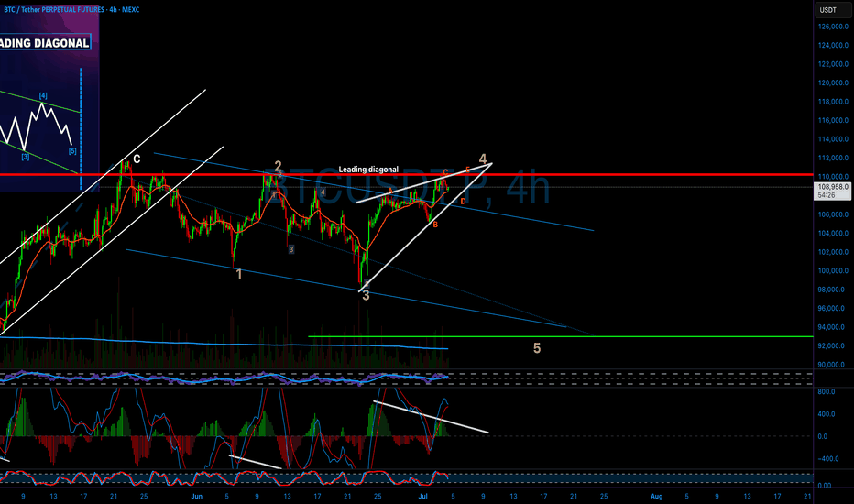Click the red letter D wave label

click(x=463, y=202)
